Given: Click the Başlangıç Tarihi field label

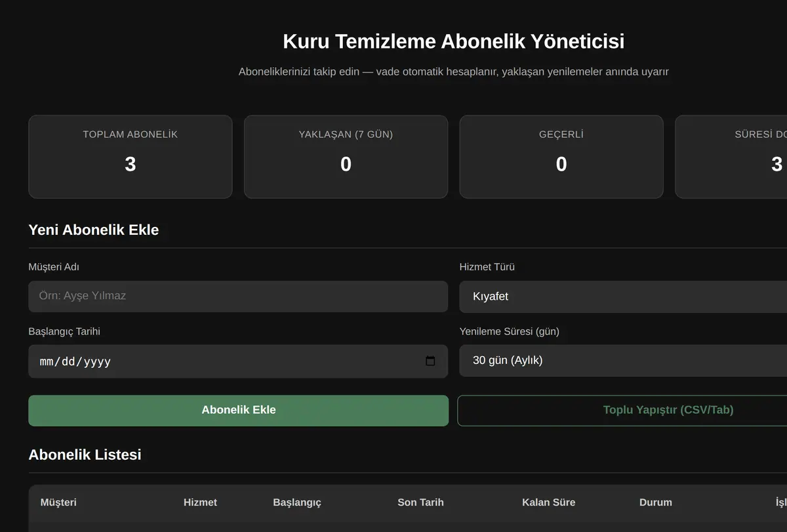Looking at the screenshot, I should (x=64, y=331).
